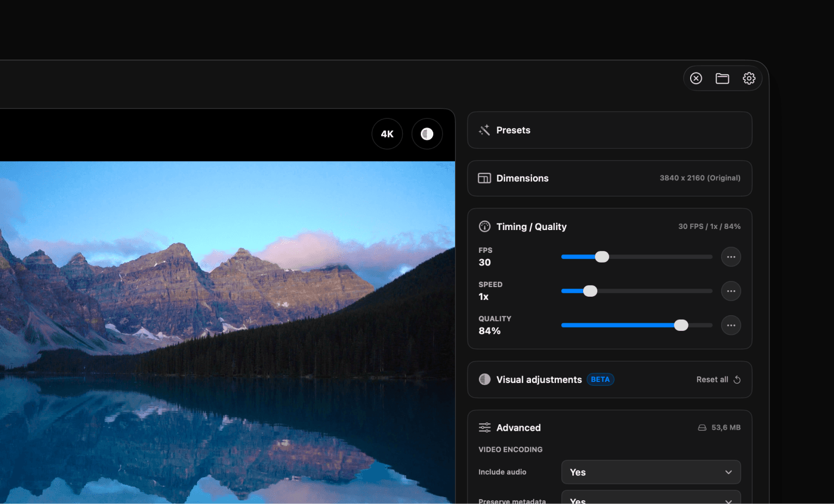The image size is (834, 504).
Task: Click the disk file size icon
Action: [x=702, y=428]
